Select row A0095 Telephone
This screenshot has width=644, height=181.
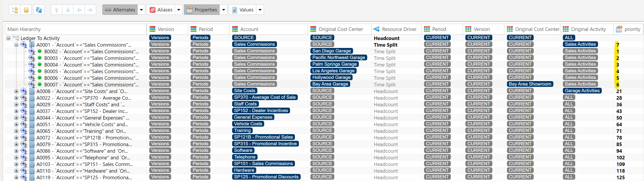pos(83,158)
